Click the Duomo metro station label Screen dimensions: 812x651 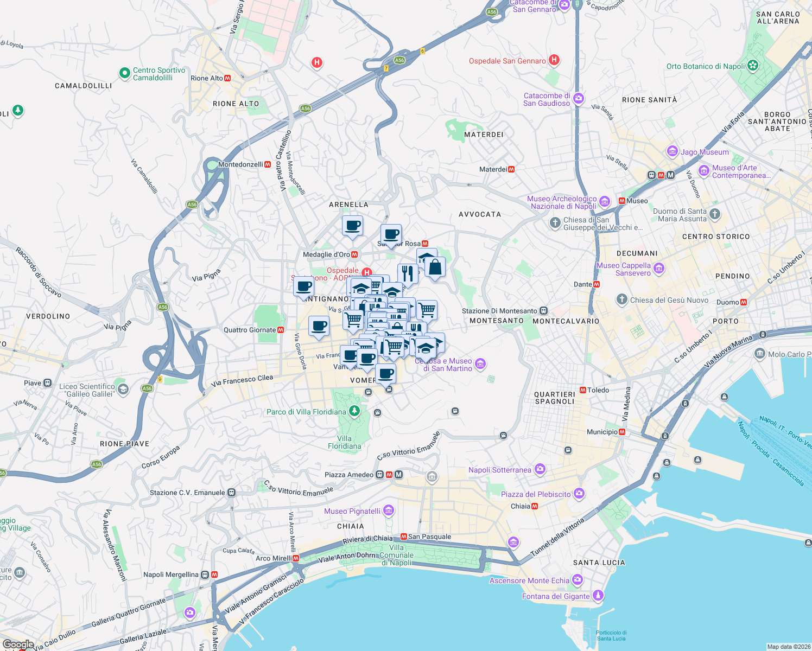point(727,302)
